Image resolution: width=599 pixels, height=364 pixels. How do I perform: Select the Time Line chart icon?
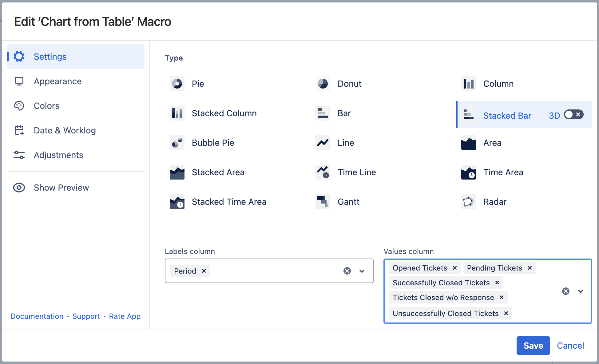[323, 172]
